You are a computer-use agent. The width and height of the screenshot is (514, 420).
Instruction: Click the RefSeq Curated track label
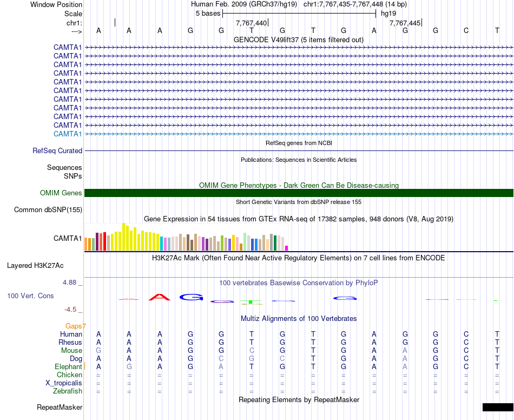click(x=57, y=150)
